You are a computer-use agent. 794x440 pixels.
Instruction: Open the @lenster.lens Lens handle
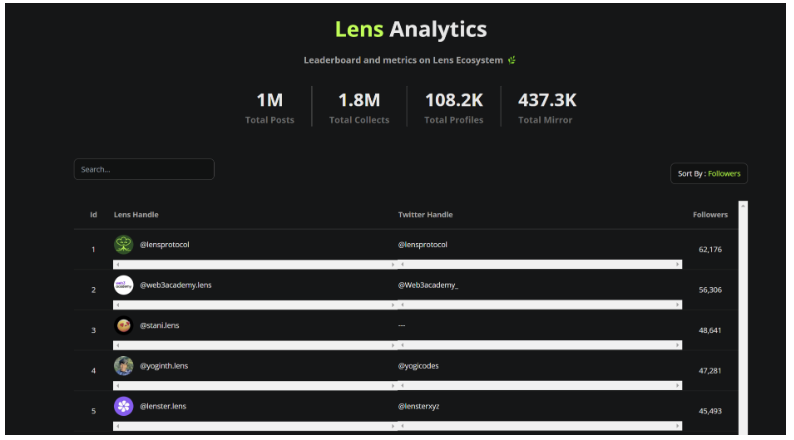point(163,406)
